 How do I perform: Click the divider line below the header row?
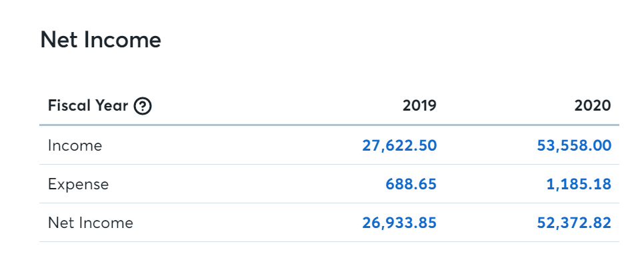pos(327,125)
